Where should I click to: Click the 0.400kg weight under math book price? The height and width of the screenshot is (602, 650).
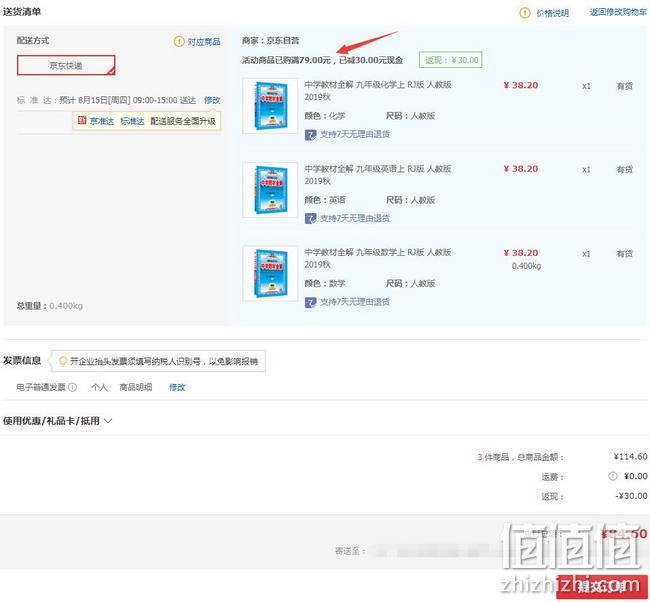[x=526, y=266]
